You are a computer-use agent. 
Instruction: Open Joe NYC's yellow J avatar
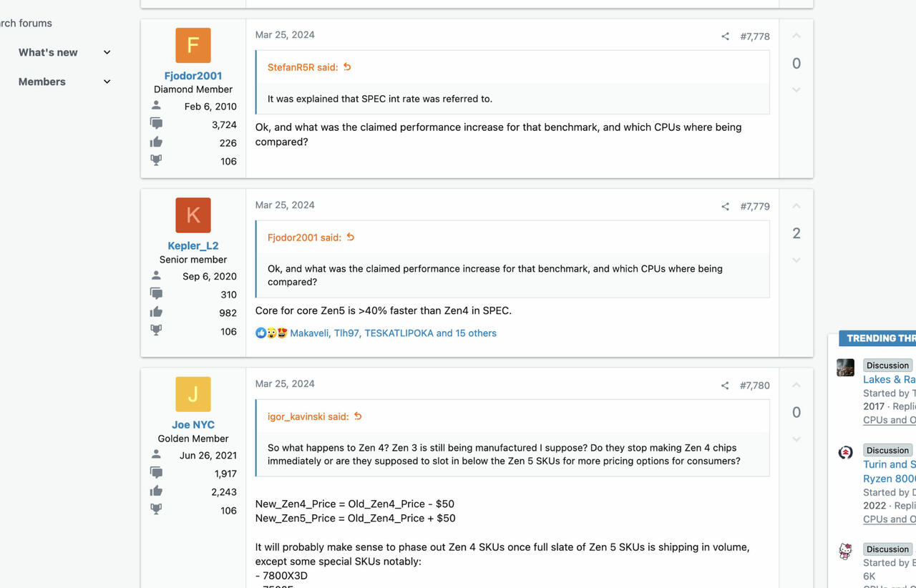click(x=193, y=394)
